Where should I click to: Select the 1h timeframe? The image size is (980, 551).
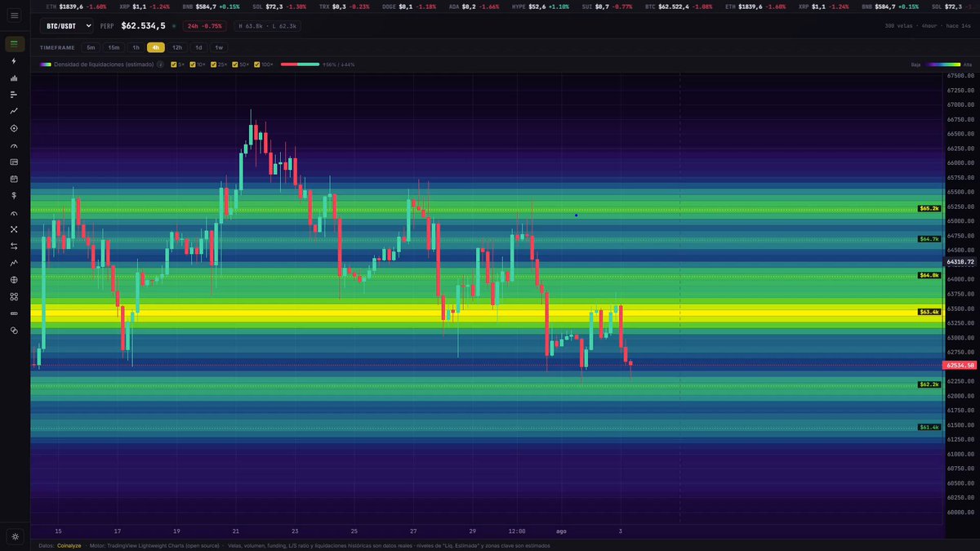136,47
